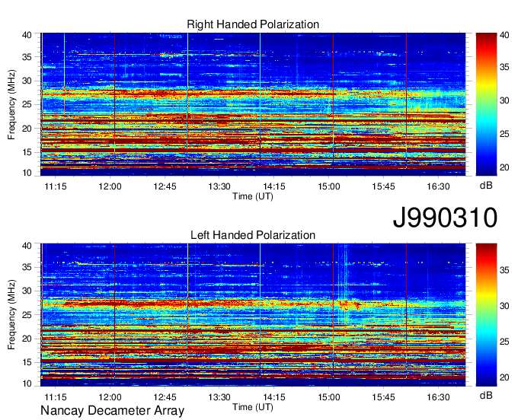Click the "Right Handed Polarization" plot title
Screen dimensions: 518x420
pos(253,24)
